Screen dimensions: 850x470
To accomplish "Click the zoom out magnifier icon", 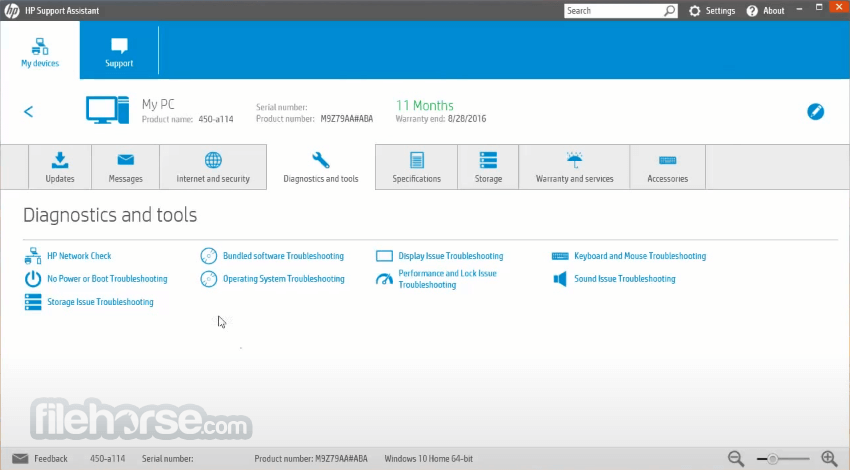I will (x=736, y=459).
